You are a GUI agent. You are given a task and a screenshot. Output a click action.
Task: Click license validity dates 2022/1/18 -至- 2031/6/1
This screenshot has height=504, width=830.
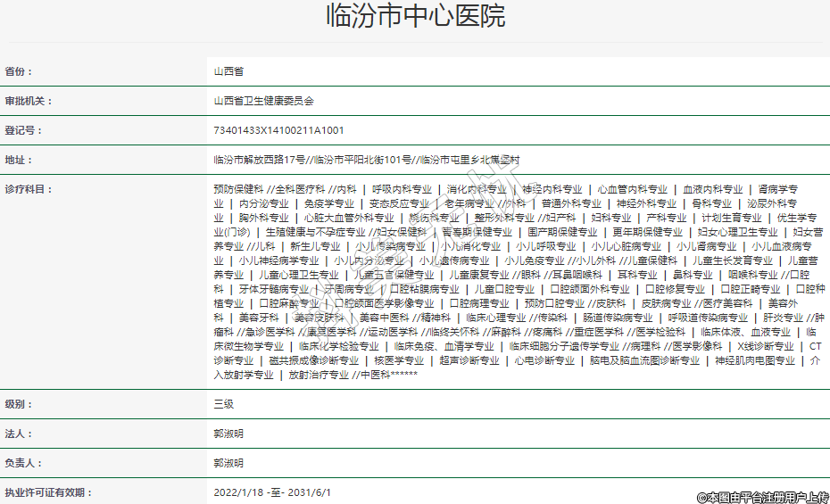coord(272,492)
